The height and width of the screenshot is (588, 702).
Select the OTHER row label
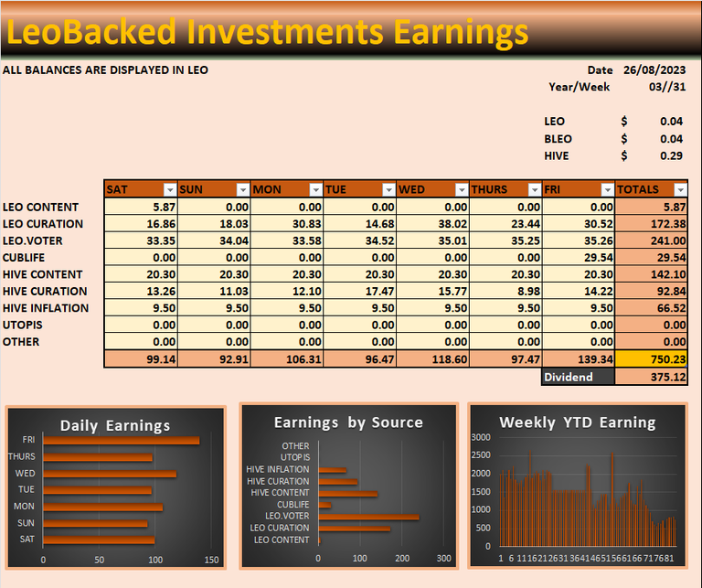(x=21, y=342)
